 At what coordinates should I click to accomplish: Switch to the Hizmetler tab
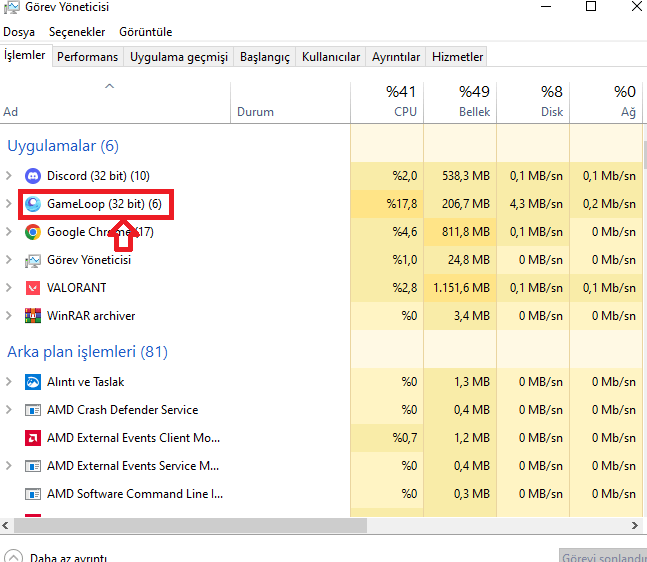[457, 57]
